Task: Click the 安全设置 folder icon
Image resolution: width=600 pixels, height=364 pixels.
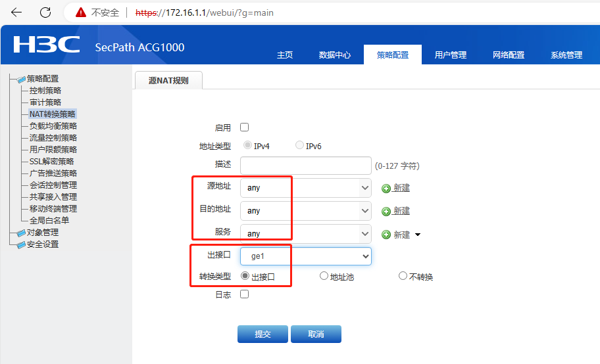Action: pos(22,244)
